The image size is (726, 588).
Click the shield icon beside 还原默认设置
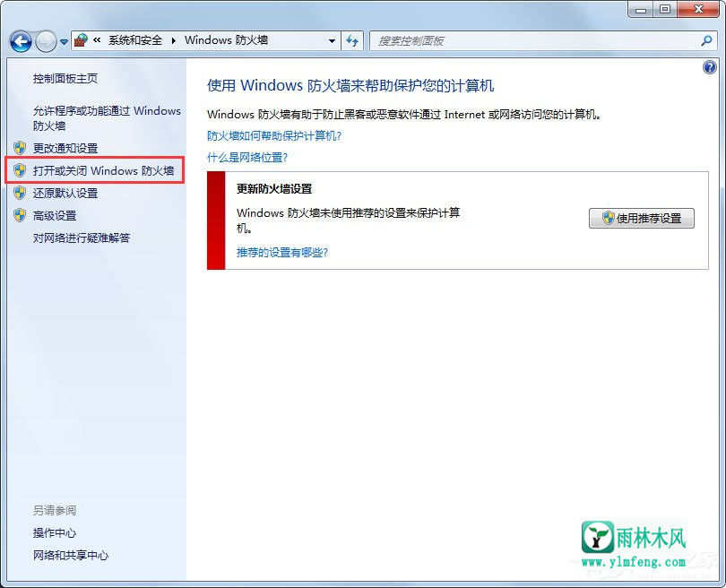tap(20, 193)
